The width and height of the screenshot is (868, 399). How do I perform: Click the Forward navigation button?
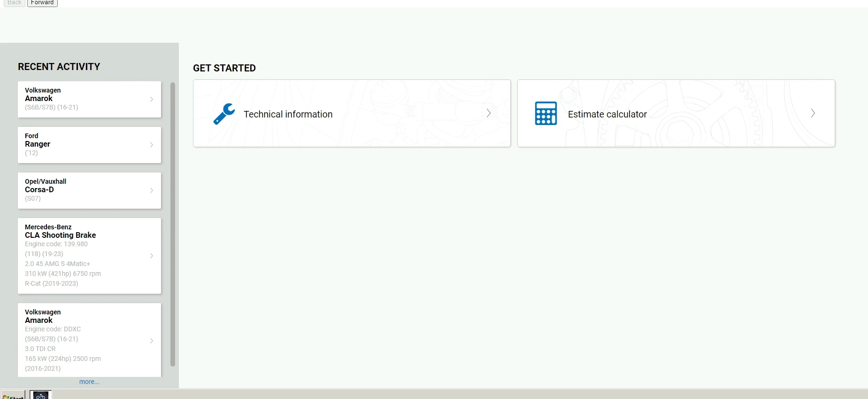click(x=42, y=3)
